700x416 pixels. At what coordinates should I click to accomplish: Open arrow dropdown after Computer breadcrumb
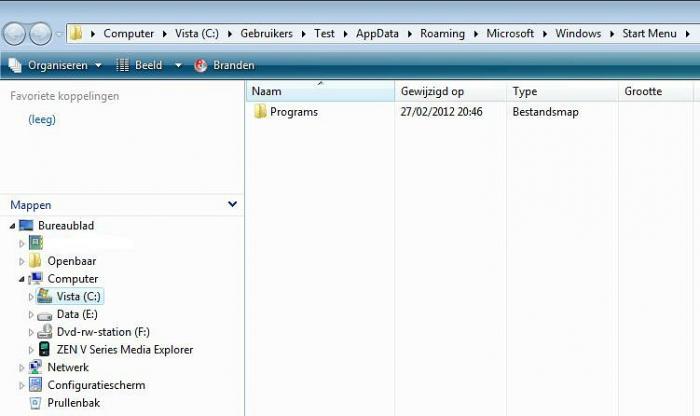click(164, 34)
